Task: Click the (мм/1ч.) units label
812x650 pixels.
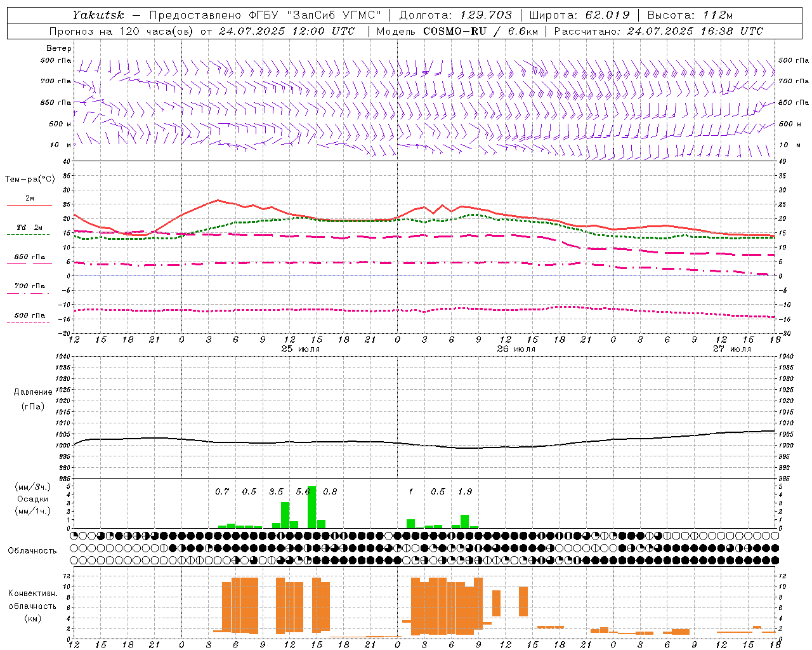Action: pos(33,511)
